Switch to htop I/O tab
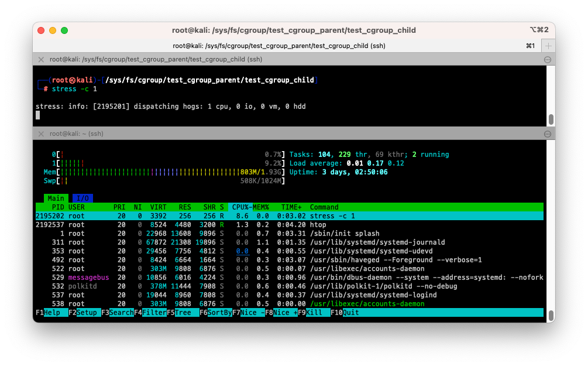The height and width of the screenshot is (366, 588). (82, 198)
